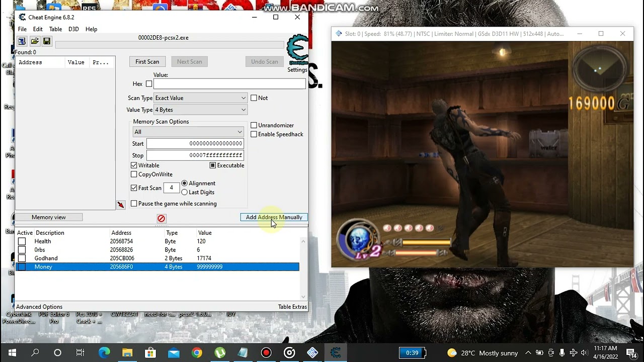
Task: Open Advanced Options
Action: (x=39, y=307)
